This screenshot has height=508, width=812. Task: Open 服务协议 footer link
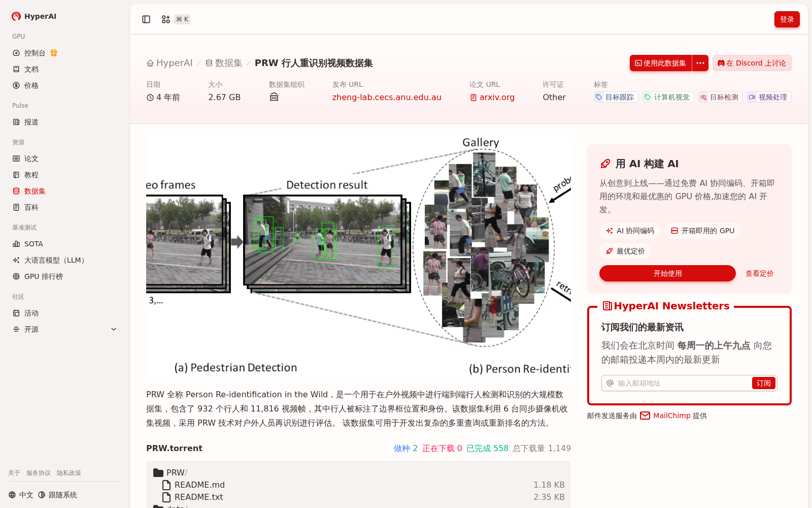[39, 473]
